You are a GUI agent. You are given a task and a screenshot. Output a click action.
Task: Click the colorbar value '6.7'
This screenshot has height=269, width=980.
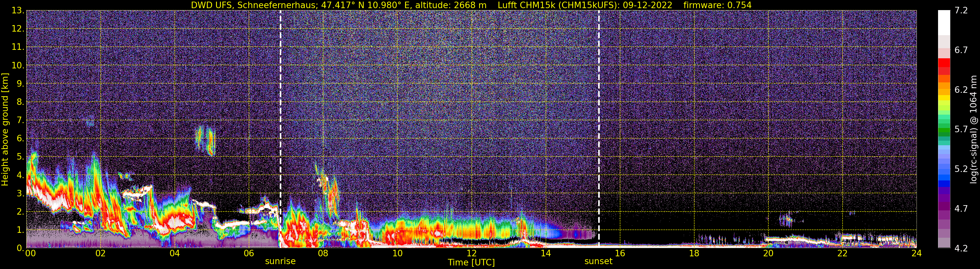click(x=961, y=50)
